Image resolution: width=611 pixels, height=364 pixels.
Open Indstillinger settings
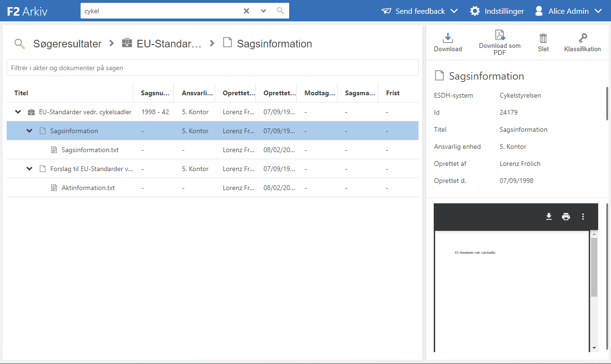pyautogui.click(x=497, y=11)
